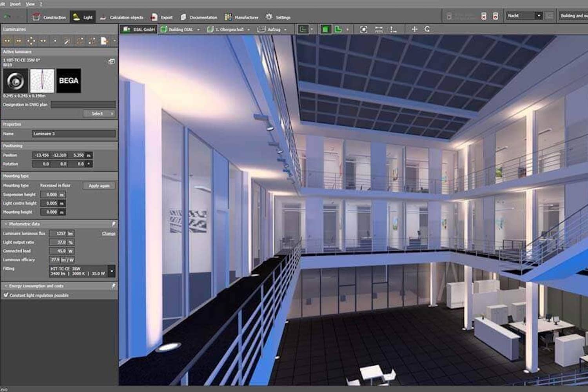This screenshot has width=588, height=392.
Task: Click the Position X value -13.456
Action: (x=42, y=155)
